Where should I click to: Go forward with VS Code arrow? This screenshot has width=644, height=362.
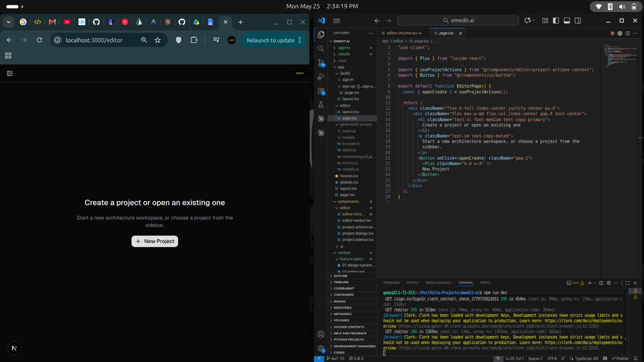pos(389,20)
